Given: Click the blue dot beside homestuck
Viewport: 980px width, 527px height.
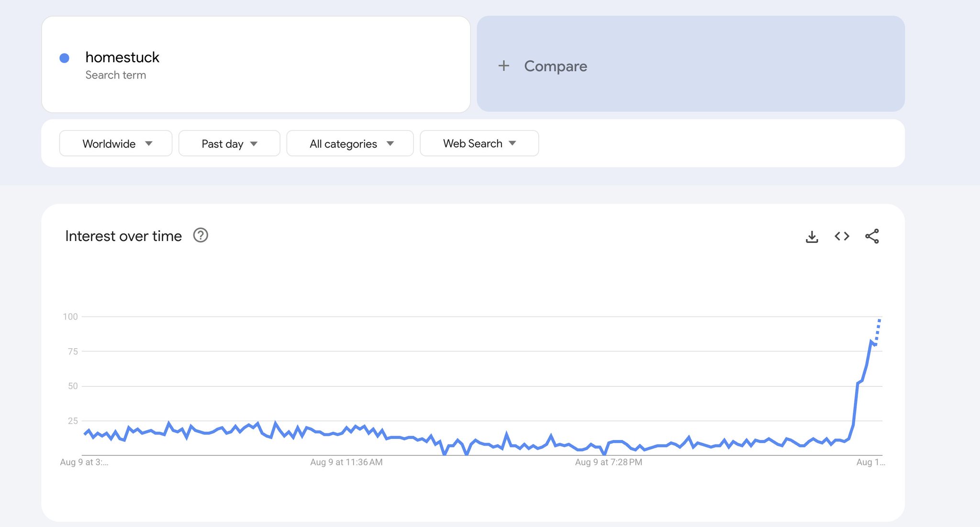Looking at the screenshot, I should pyautogui.click(x=64, y=58).
